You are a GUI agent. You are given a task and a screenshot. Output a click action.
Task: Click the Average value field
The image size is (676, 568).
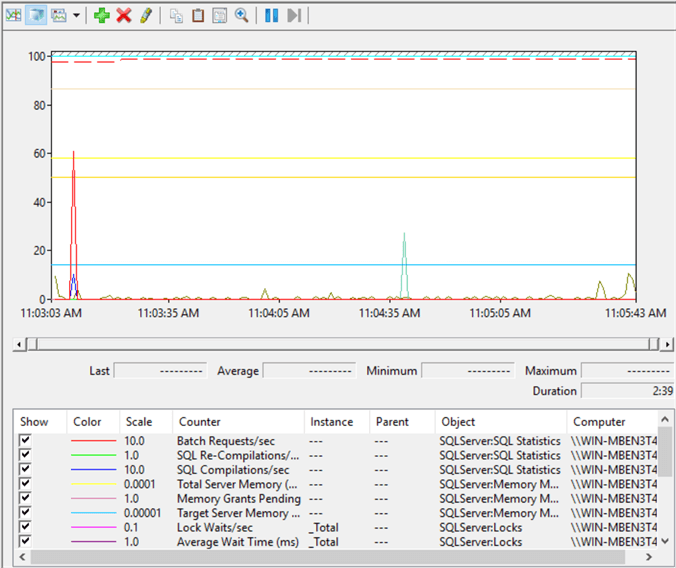click(310, 370)
